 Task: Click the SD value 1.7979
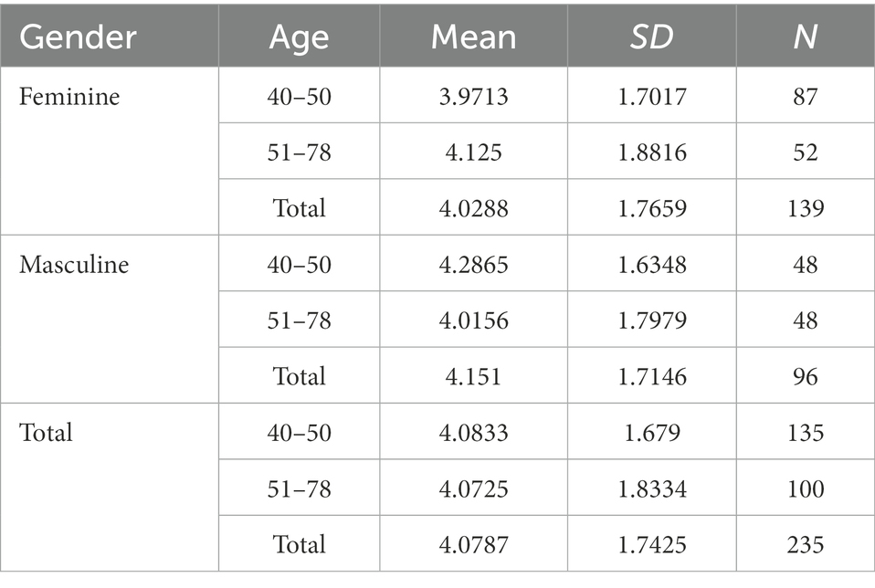652,320
